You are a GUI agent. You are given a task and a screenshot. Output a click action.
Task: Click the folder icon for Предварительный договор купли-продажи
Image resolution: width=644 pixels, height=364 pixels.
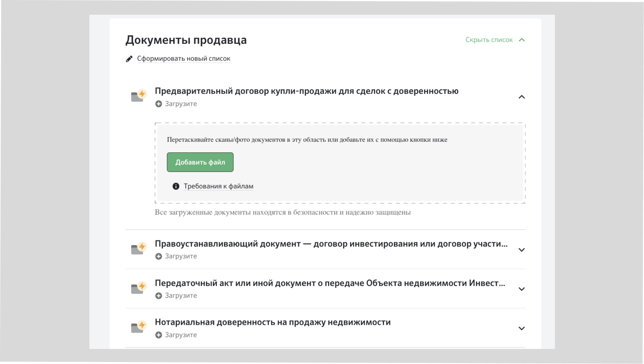pyautogui.click(x=138, y=96)
